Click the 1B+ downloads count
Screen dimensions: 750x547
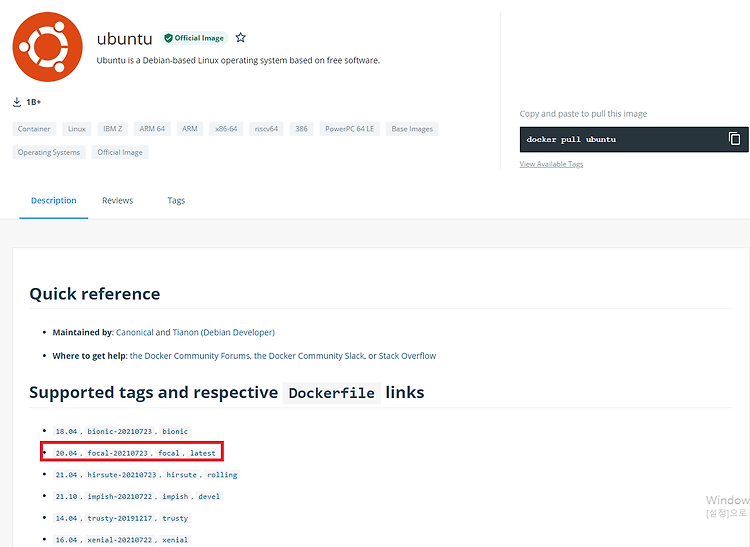pos(33,102)
